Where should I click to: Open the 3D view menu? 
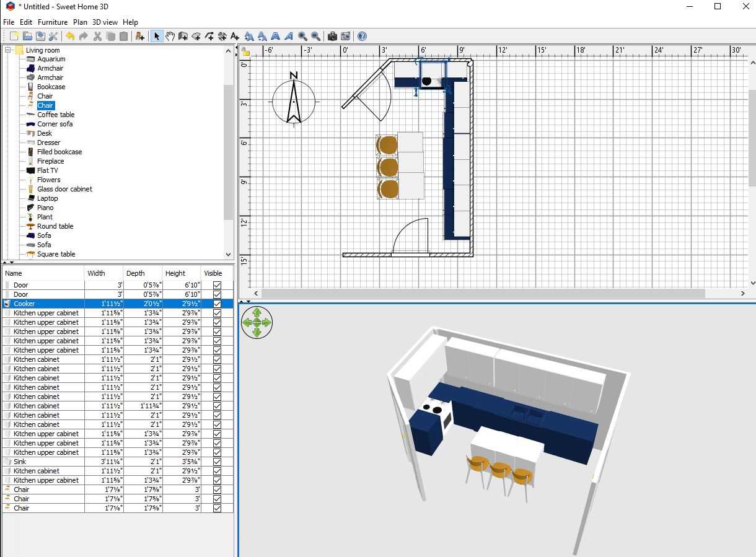pyautogui.click(x=105, y=22)
